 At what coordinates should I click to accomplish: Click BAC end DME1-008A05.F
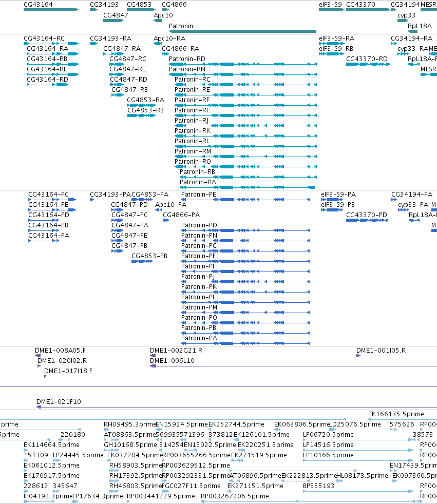click(x=37, y=356)
